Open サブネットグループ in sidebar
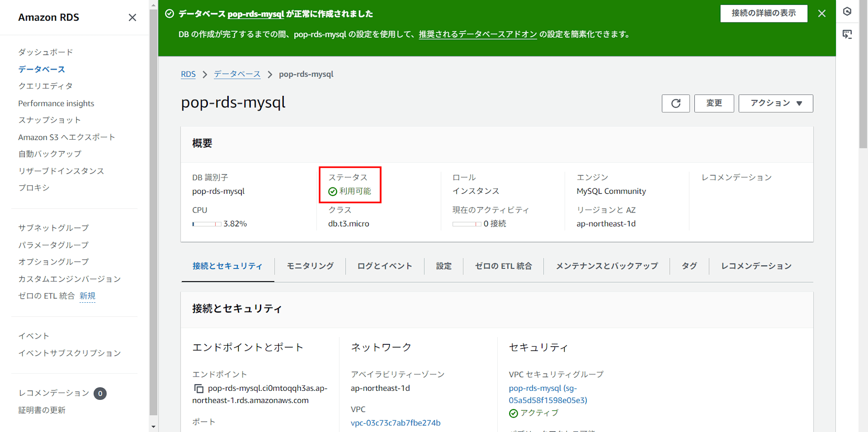This screenshot has width=868, height=432. (x=53, y=228)
